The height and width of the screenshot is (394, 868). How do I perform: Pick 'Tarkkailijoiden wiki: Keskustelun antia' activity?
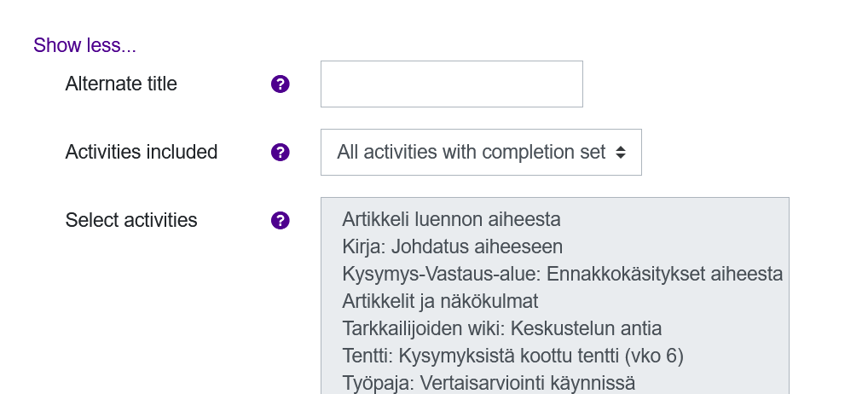point(501,328)
